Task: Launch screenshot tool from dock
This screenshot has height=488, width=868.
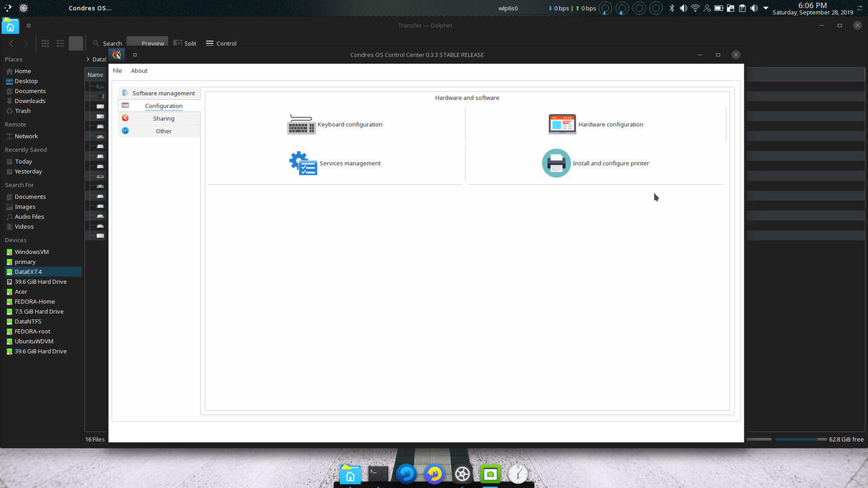Action: [490, 474]
